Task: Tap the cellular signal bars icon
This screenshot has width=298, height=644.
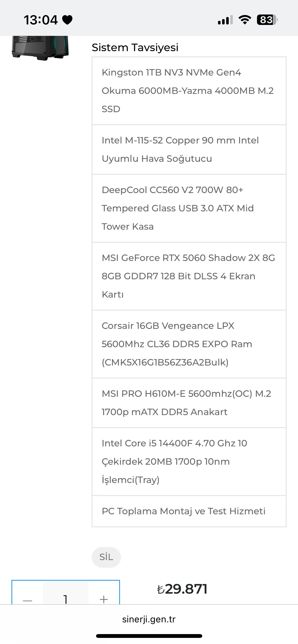Action: click(x=225, y=20)
